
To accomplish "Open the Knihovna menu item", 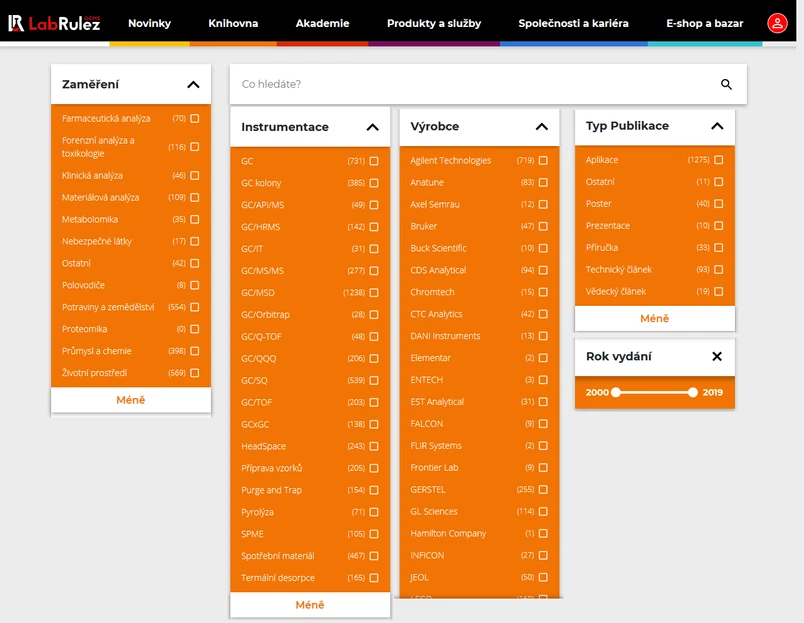I will click(x=233, y=23).
